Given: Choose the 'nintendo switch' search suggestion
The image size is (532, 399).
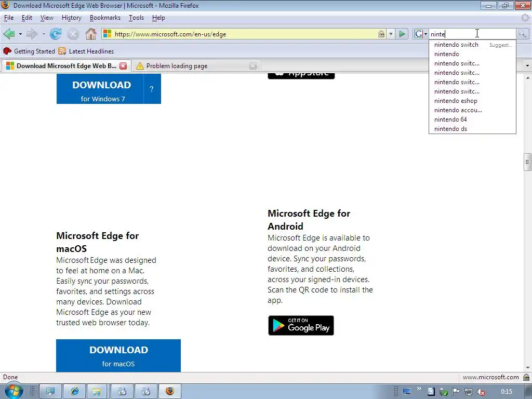Looking at the screenshot, I should [472, 45].
